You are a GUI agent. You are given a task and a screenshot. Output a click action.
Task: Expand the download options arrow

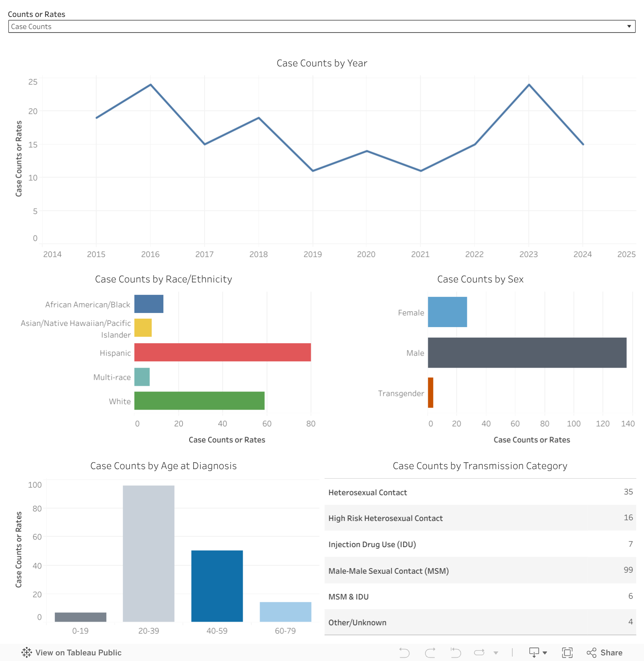pos(544,653)
